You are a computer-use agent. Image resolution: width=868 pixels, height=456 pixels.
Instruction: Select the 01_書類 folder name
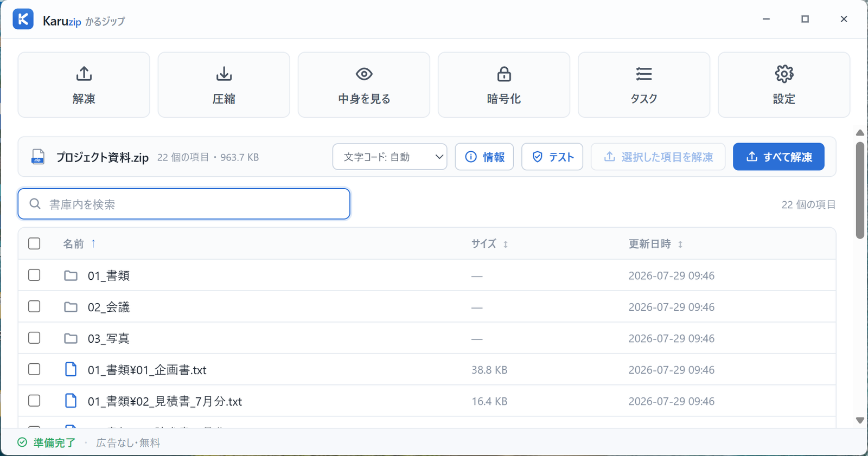coord(108,275)
